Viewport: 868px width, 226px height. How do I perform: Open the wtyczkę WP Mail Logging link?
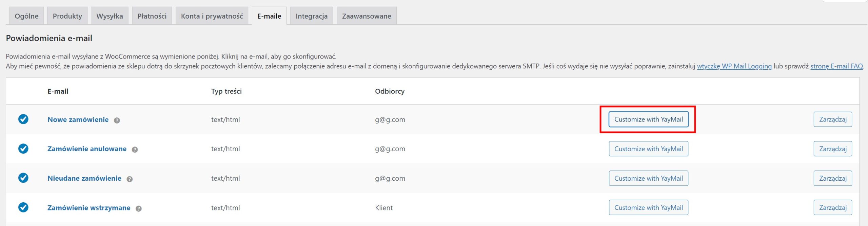734,66
